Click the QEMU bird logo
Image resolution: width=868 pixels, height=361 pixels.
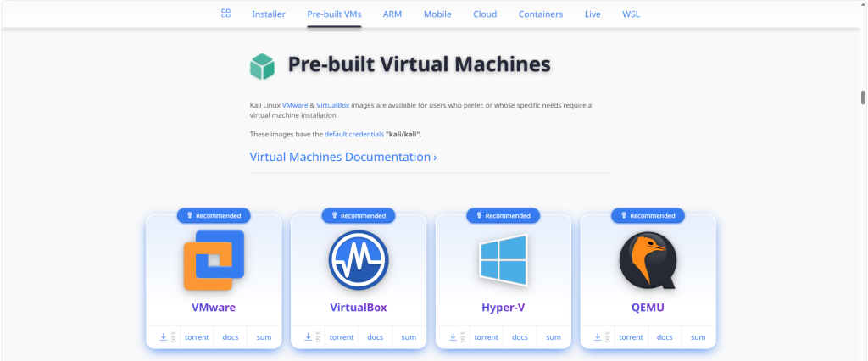pos(648,260)
